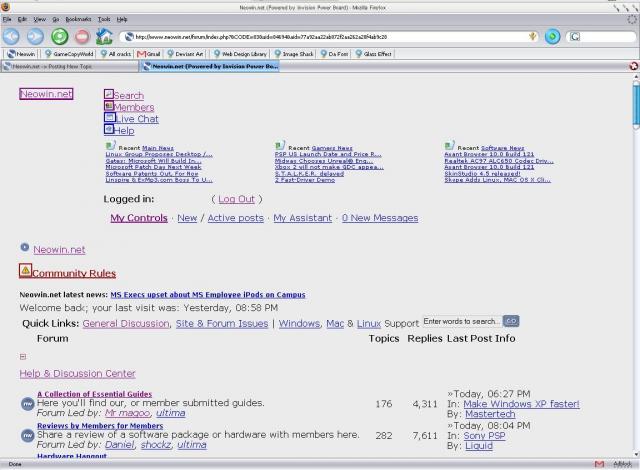Image resolution: width=640 pixels, height=470 pixels.
Task: Click the forum status icon for Reviews by Members
Action: (27, 435)
